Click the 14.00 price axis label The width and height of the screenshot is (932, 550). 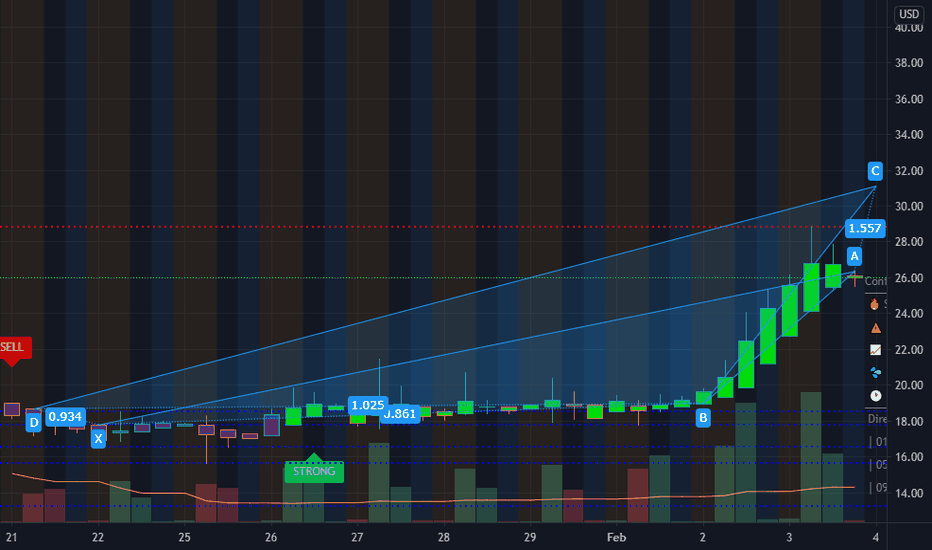(909, 493)
